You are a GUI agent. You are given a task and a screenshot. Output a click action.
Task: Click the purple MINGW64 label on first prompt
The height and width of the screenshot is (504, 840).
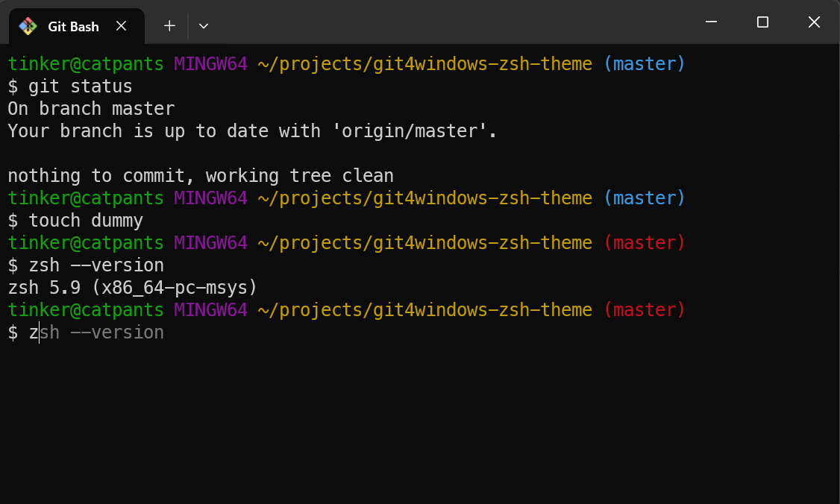(x=210, y=63)
